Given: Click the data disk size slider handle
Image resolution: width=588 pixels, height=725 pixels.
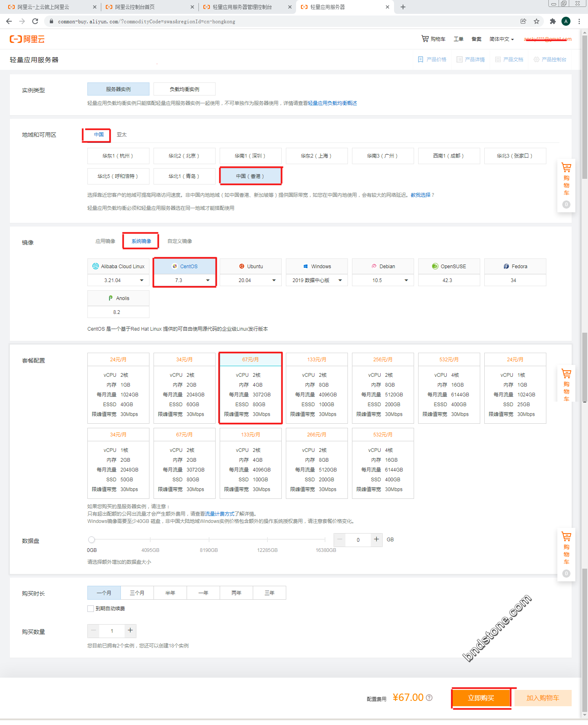Looking at the screenshot, I should coord(91,539).
